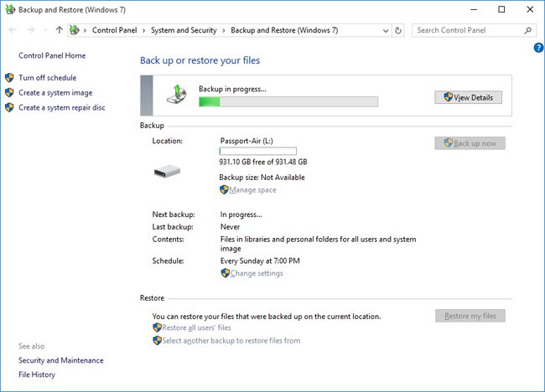Click the search magnifier icon
Screen dimensions: 545x392
[528, 30]
